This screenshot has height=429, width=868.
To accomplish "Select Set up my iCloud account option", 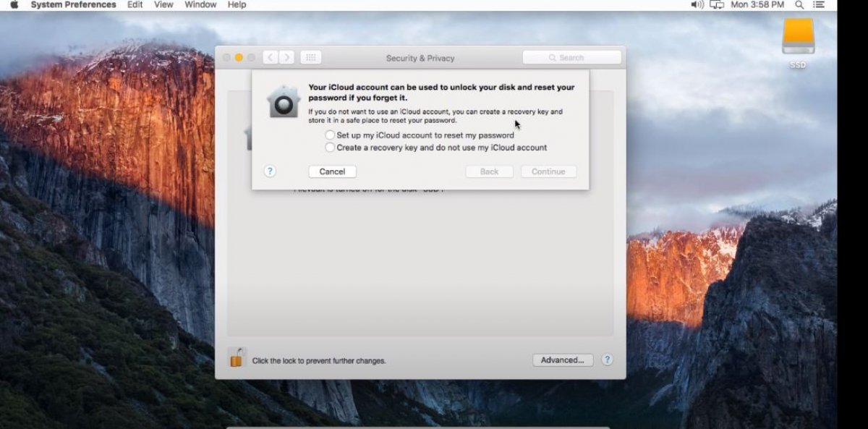I will coord(330,135).
